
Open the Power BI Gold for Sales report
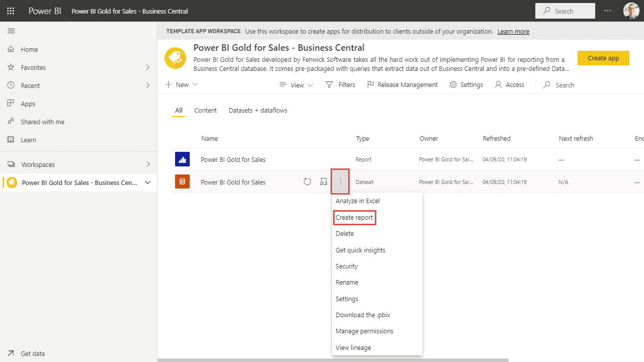click(x=233, y=159)
